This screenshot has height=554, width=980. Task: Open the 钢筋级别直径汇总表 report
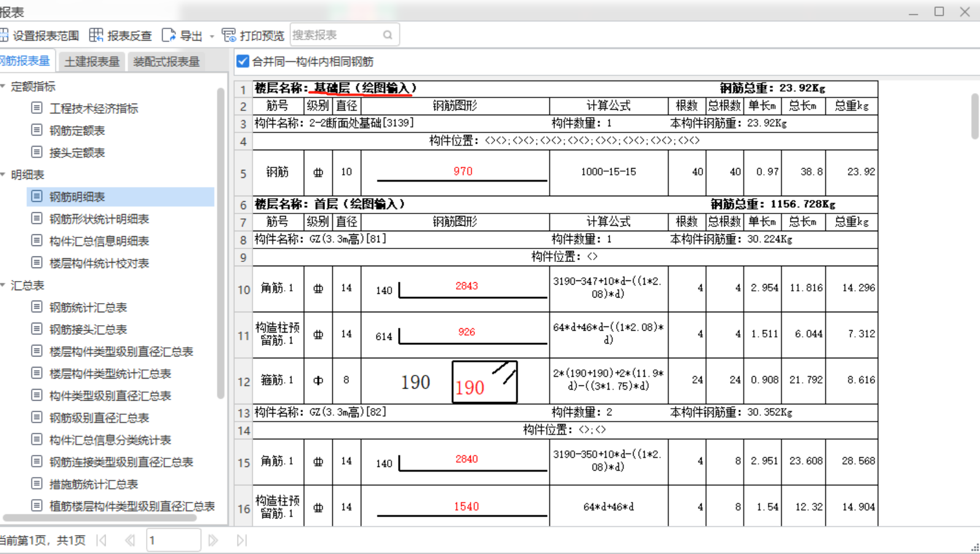tap(99, 418)
